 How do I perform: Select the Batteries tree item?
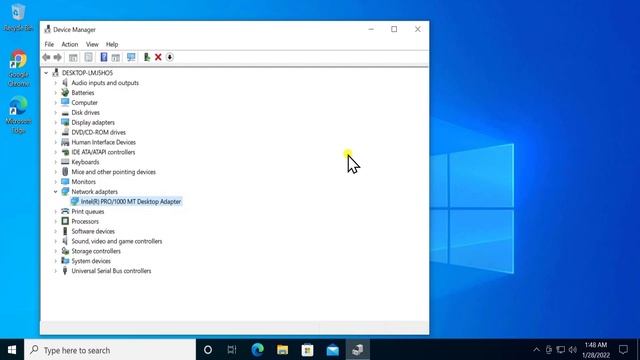click(x=83, y=93)
